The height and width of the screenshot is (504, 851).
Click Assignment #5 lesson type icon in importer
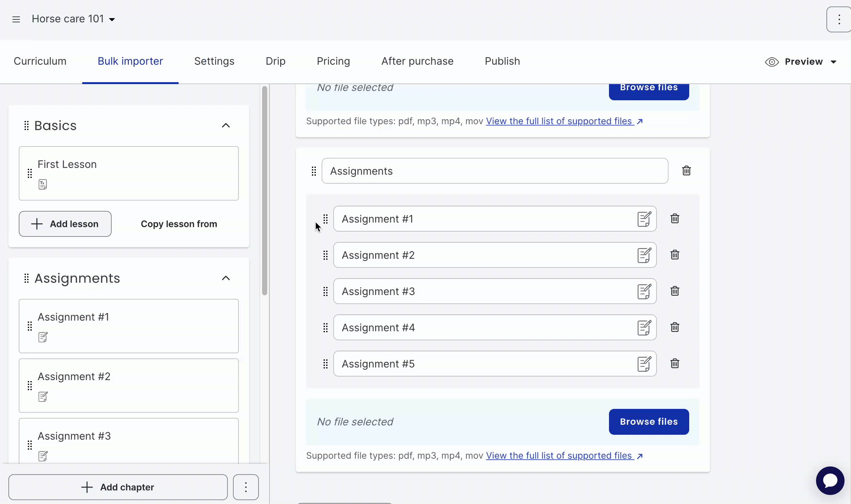[644, 364]
